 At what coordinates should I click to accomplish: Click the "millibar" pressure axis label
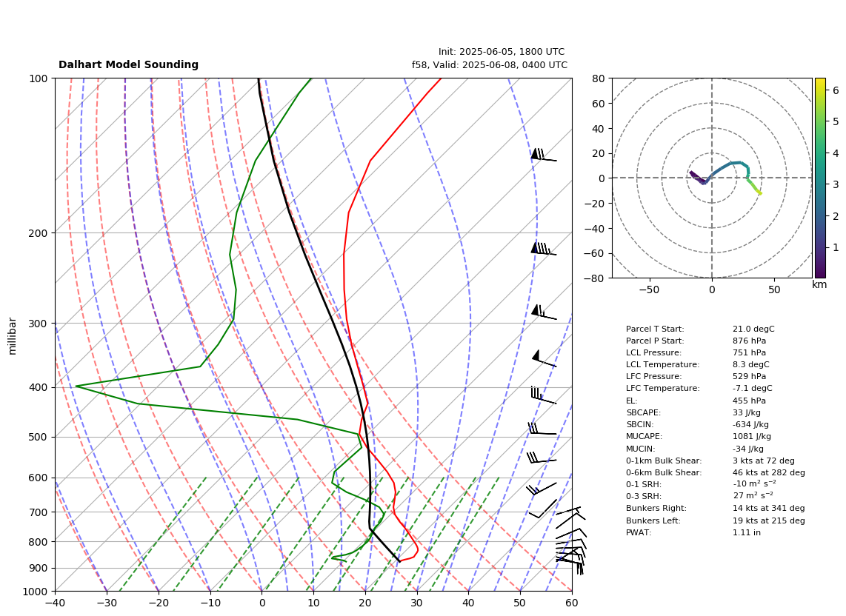tap(13, 337)
